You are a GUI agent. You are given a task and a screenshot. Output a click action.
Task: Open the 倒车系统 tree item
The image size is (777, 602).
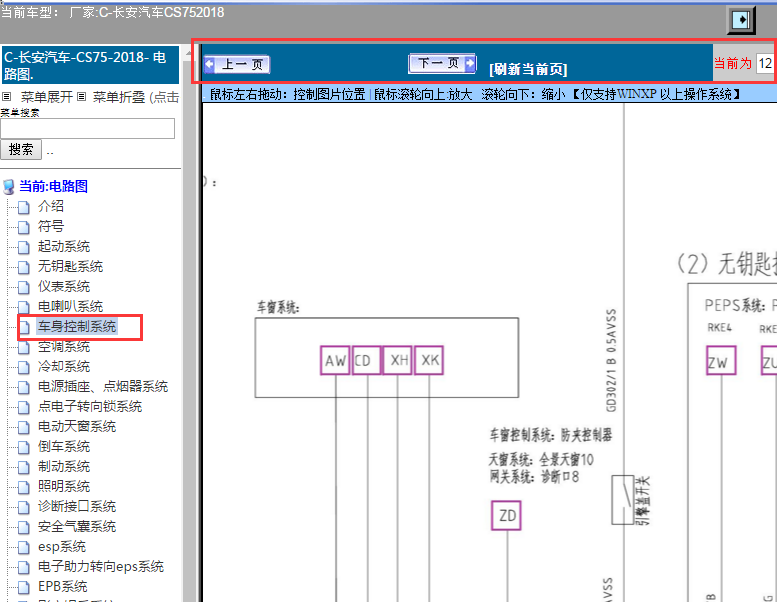pos(64,446)
